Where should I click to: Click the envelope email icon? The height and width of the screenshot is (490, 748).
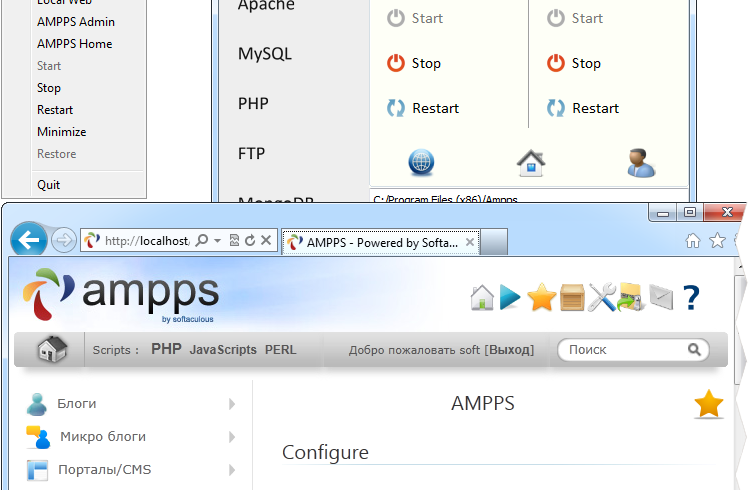pyautogui.click(x=661, y=297)
